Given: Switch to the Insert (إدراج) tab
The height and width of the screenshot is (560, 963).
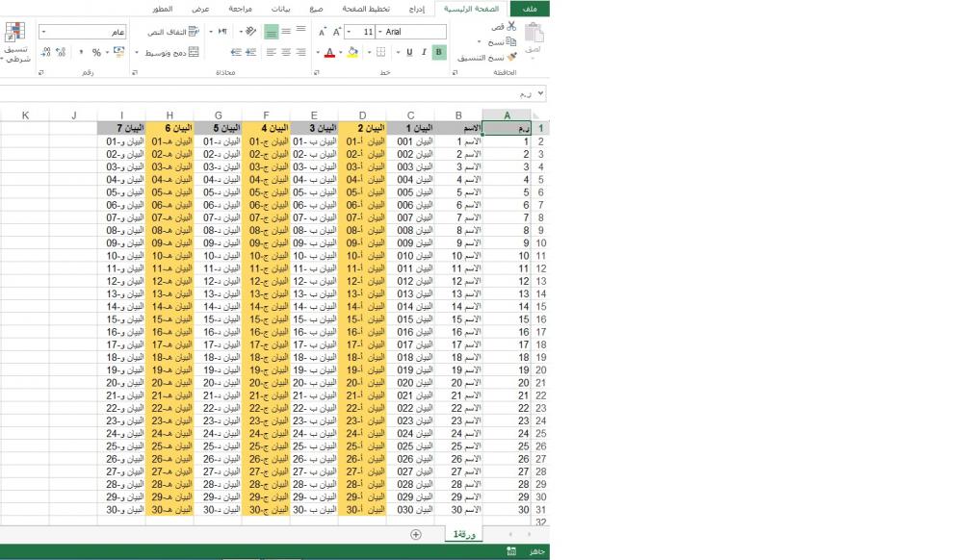Looking at the screenshot, I should tap(416, 9).
